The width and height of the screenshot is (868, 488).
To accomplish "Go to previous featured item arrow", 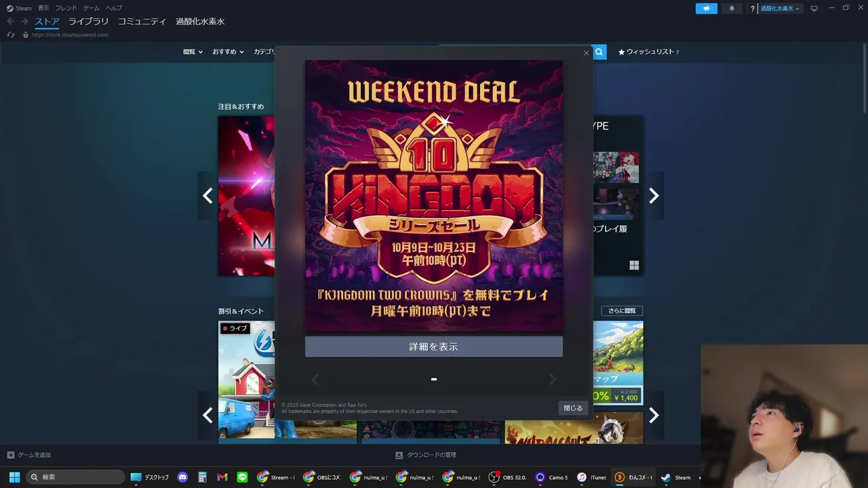I will 208,196.
